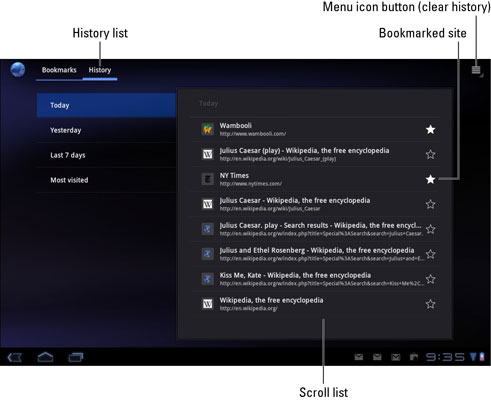Bookmark the Kiss Me, Kate entry

pos(431,279)
